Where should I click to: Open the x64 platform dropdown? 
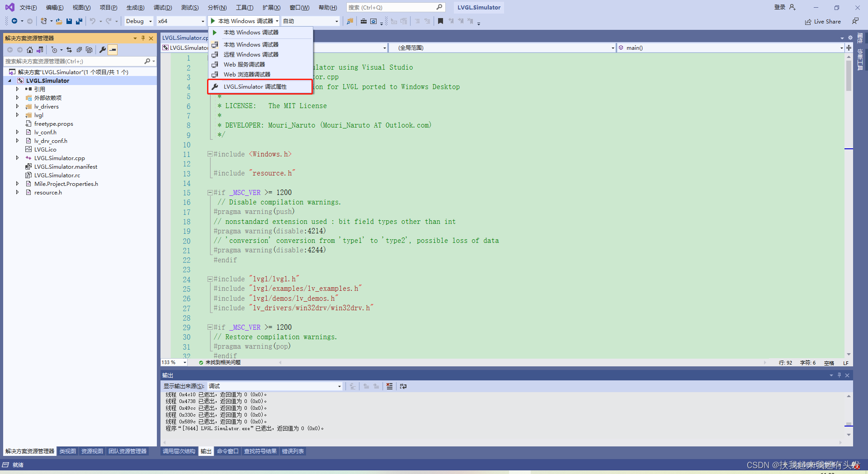click(x=181, y=21)
